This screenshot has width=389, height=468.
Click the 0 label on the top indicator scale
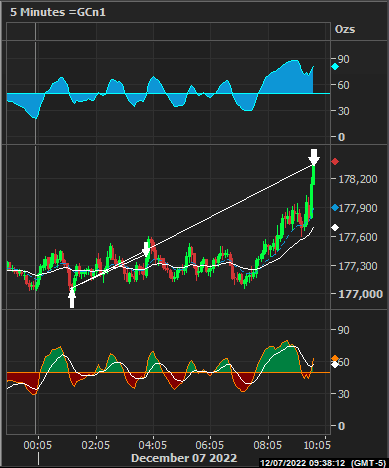[x=341, y=137]
